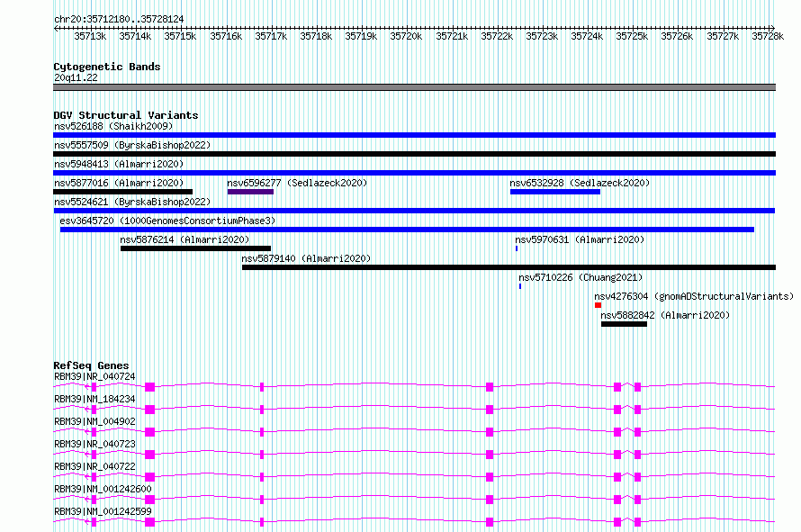Click the 20q11.22 band label
Screen dimensions: 801x532
click(x=76, y=77)
